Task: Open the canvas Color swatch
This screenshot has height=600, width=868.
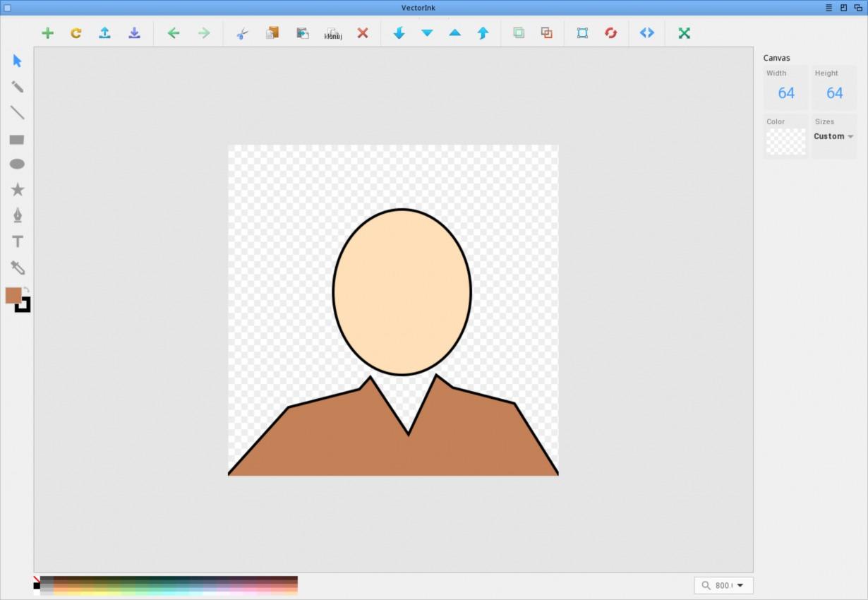Action: point(785,141)
